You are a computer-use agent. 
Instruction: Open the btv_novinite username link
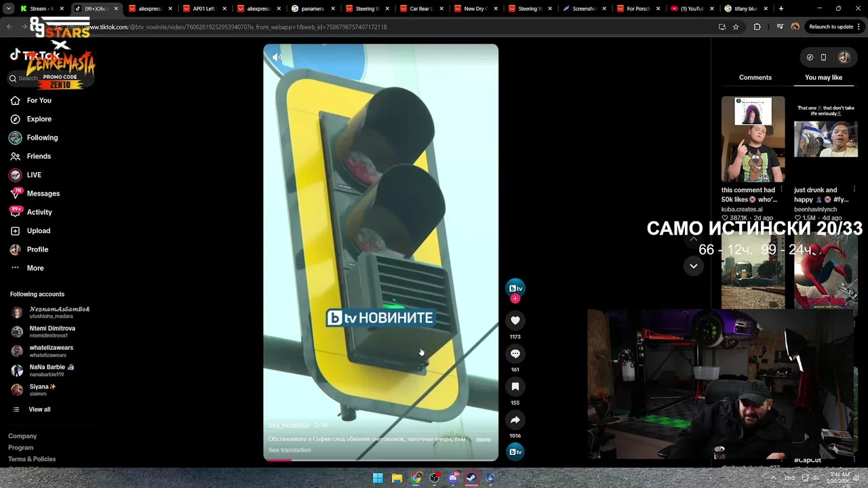coord(288,426)
